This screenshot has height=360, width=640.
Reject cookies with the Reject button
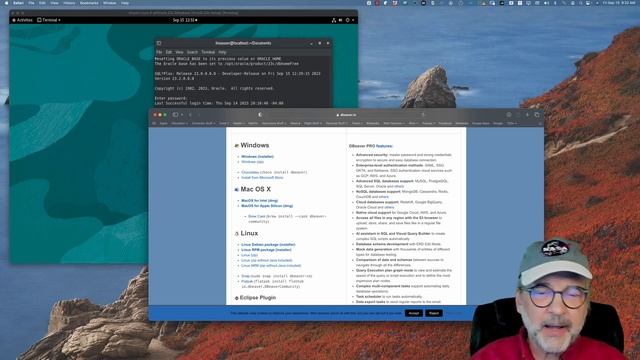[x=434, y=313]
